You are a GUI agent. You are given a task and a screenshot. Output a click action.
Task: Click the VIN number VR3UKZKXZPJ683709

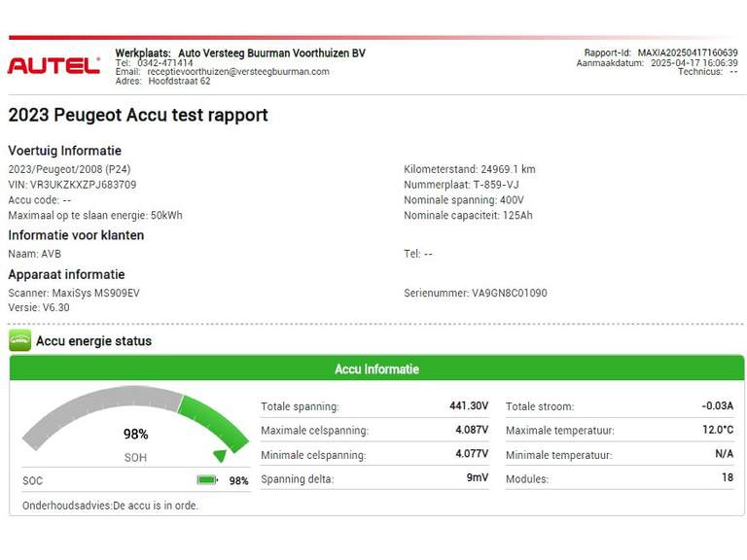click(x=83, y=185)
